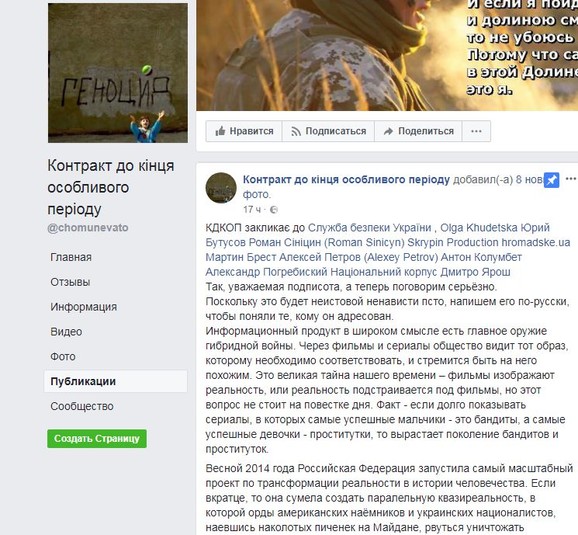Open the post author's round avatar
This screenshot has height=535, width=578.
(x=221, y=188)
